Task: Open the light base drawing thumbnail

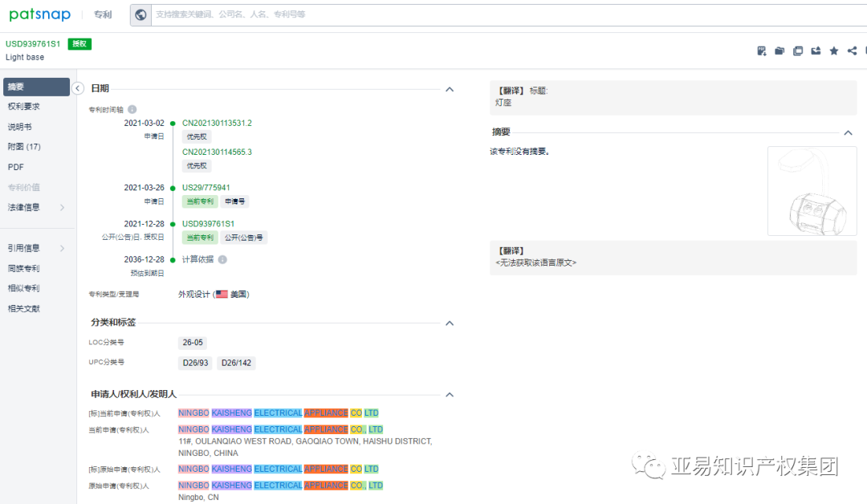Action: tap(812, 191)
